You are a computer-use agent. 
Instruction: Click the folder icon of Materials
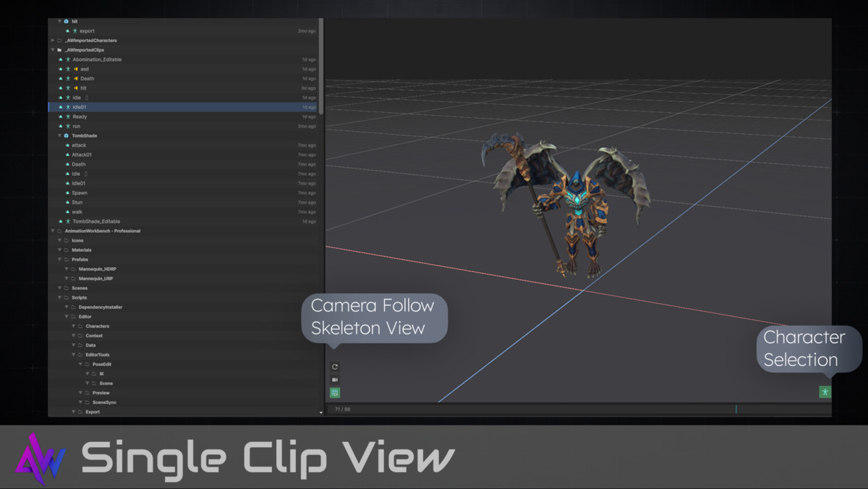(66, 250)
